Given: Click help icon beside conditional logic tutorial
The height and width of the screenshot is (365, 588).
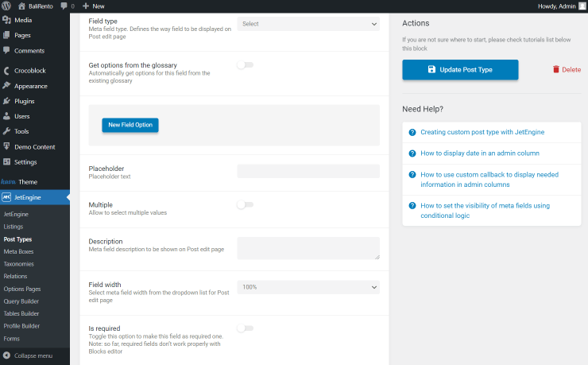Looking at the screenshot, I should (x=412, y=206).
